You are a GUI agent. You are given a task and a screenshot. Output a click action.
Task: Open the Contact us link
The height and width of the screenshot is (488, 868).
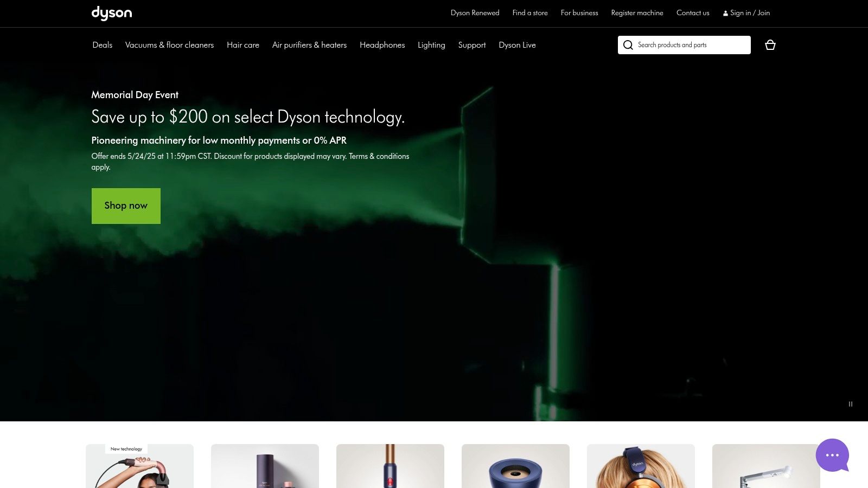[693, 13]
